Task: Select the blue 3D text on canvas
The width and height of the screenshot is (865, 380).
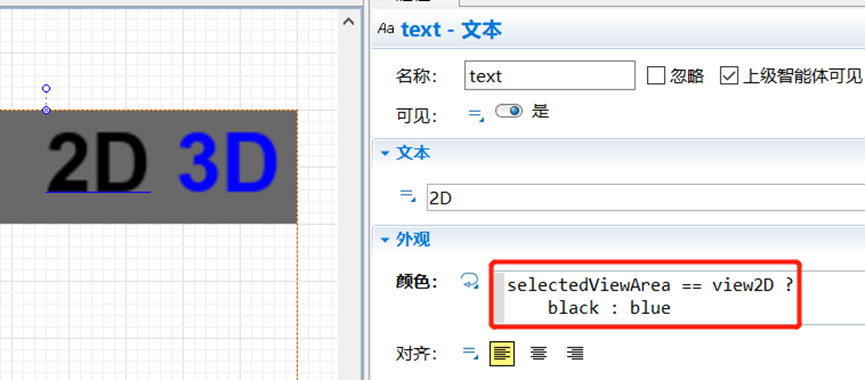Action: (x=228, y=160)
